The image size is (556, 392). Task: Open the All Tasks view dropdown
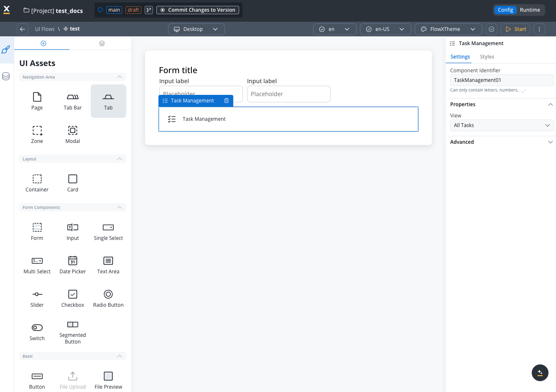coord(502,125)
